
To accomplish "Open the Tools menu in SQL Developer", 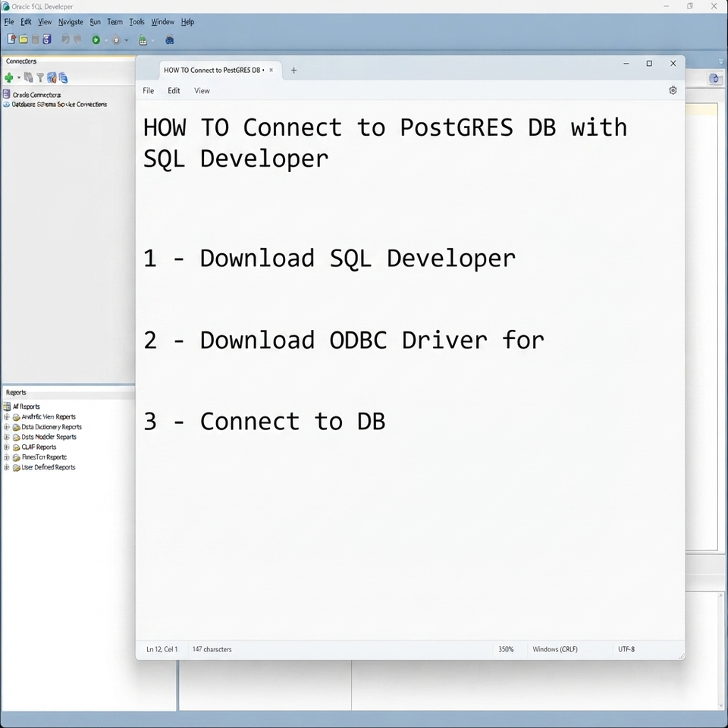I will click(136, 22).
